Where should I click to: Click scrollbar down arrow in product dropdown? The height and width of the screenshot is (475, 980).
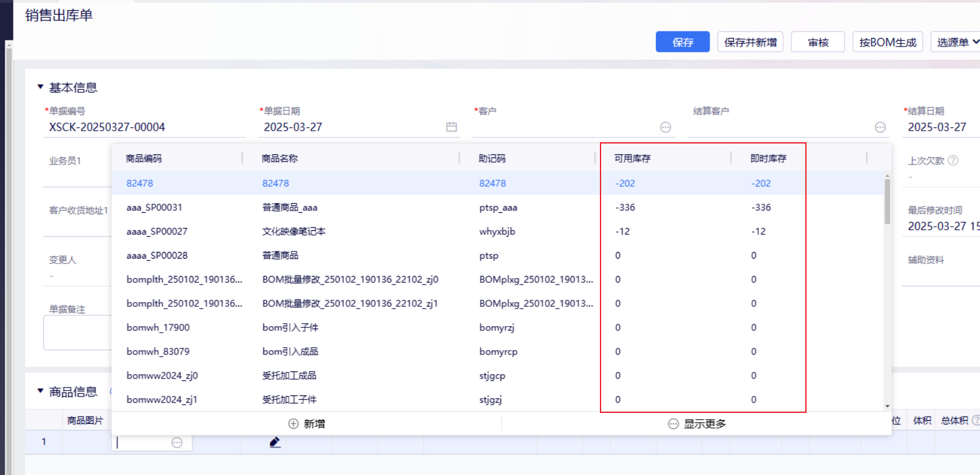(x=887, y=406)
